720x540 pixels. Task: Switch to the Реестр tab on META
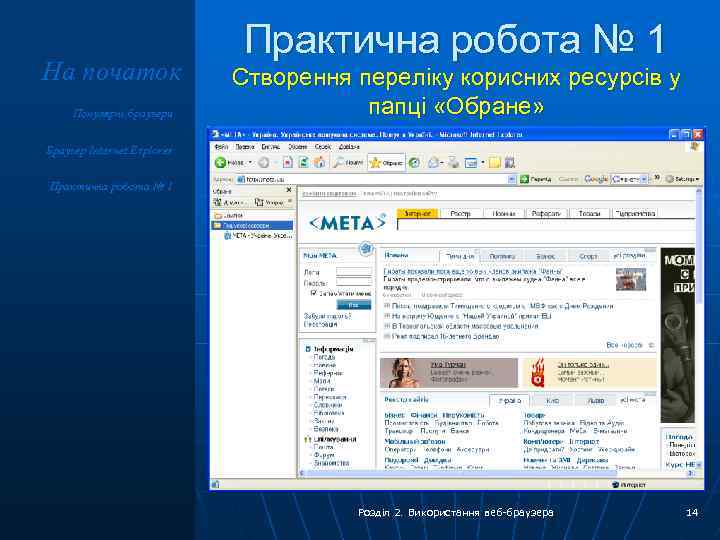460,214
